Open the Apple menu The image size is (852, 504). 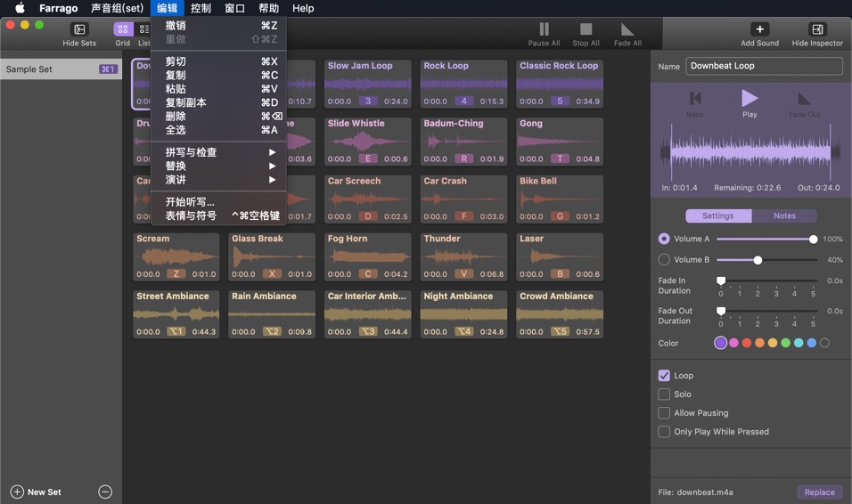pyautogui.click(x=20, y=8)
